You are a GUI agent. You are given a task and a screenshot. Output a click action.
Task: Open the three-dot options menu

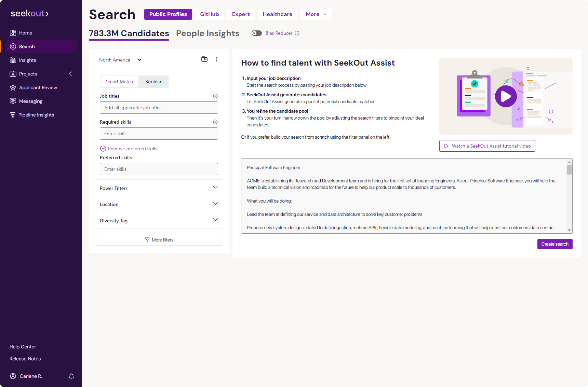tap(217, 59)
